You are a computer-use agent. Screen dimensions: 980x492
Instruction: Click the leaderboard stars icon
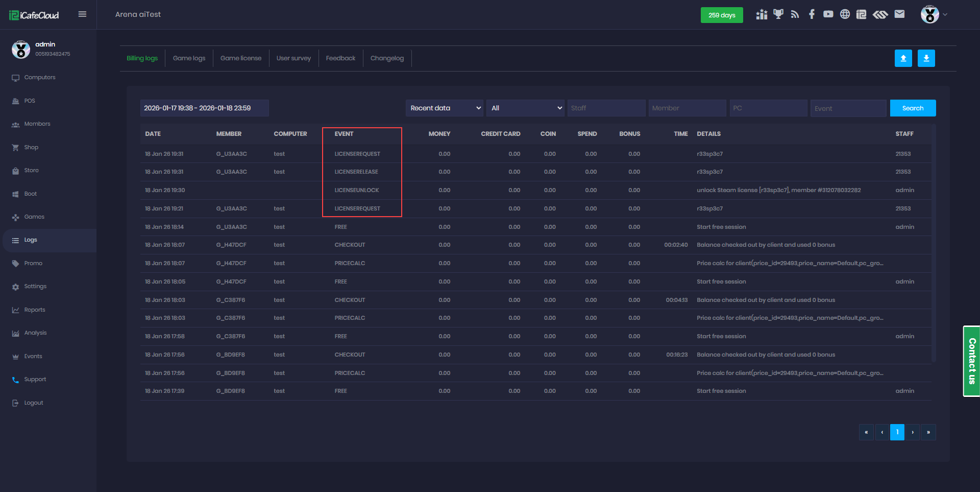762,14
